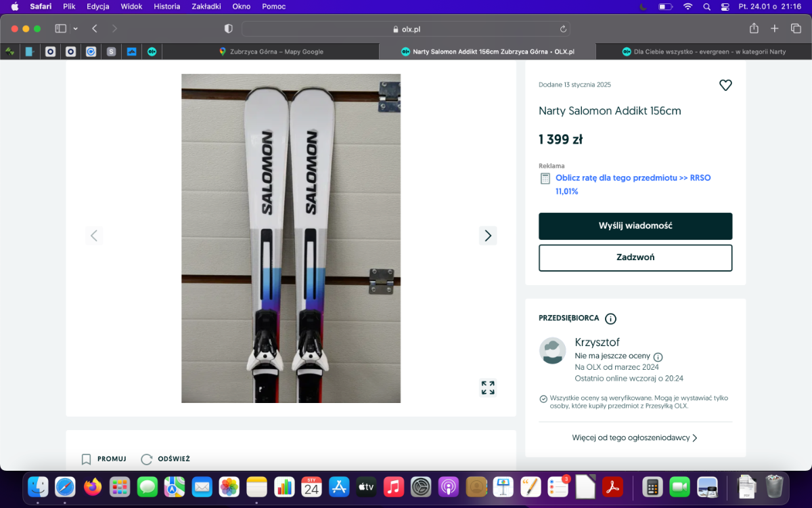The width and height of the screenshot is (812, 508).
Task: Open the Safari Share menu
Action: tap(754, 28)
